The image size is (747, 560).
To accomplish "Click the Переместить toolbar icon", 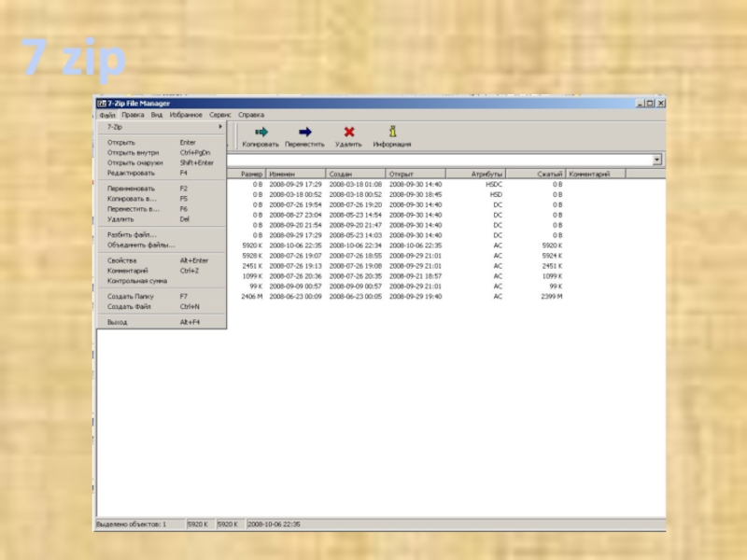I will [305, 132].
